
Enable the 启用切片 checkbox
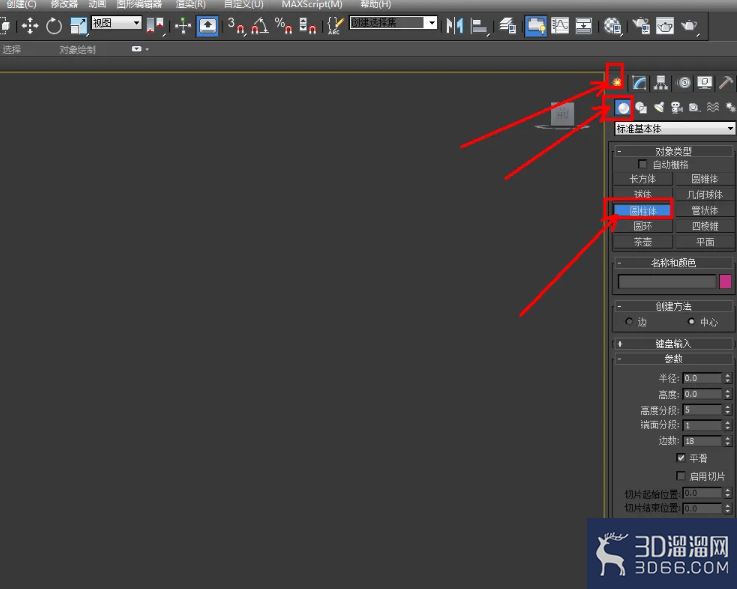coord(680,476)
